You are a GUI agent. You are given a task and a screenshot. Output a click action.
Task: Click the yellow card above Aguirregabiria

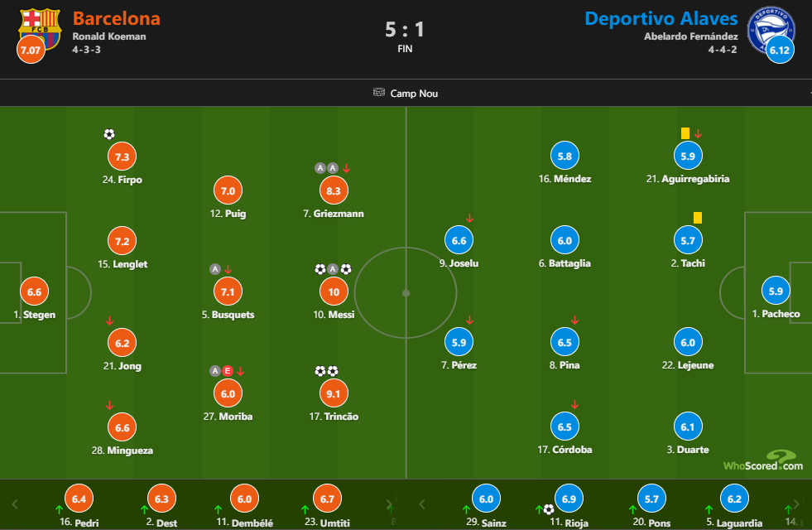[x=685, y=133]
